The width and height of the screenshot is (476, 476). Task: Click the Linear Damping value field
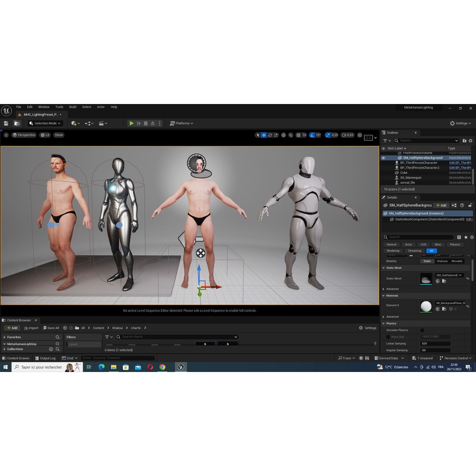pyautogui.click(x=435, y=344)
